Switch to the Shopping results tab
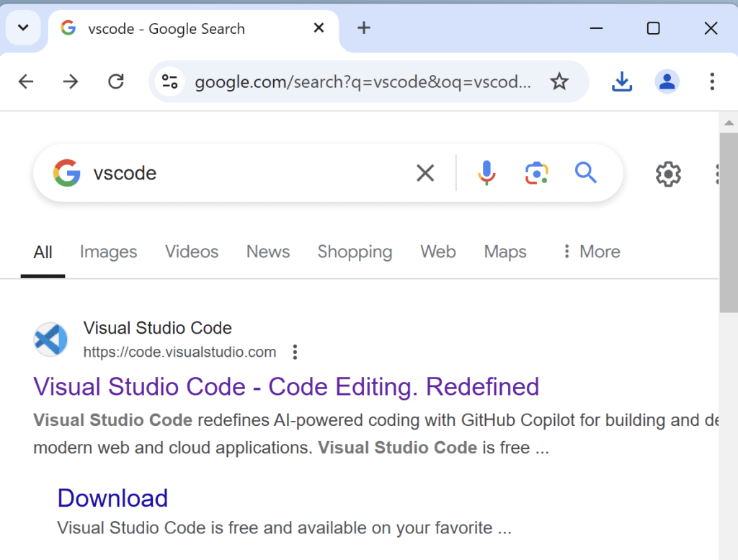 (x=355, y=252)
